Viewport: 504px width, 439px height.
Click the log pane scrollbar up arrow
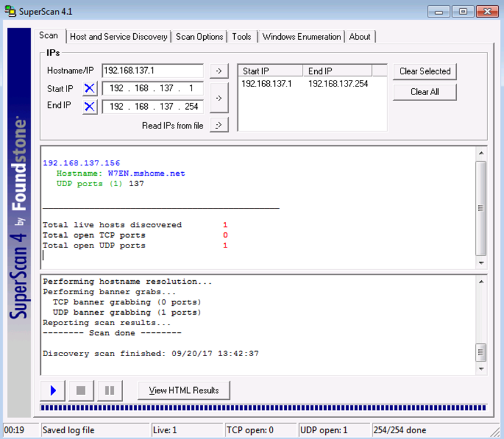(x=481, y=282)
